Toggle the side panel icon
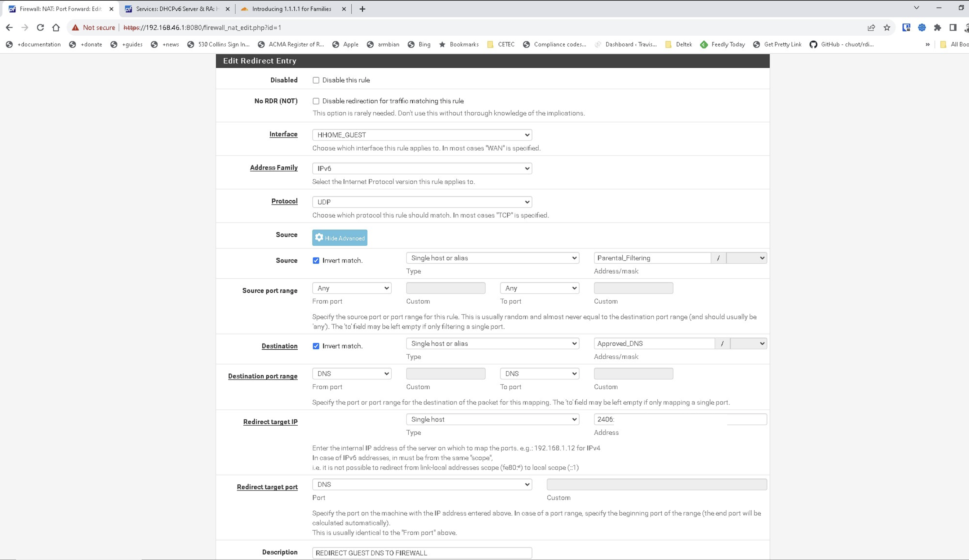Screen dimensions: 969x560 953,27
